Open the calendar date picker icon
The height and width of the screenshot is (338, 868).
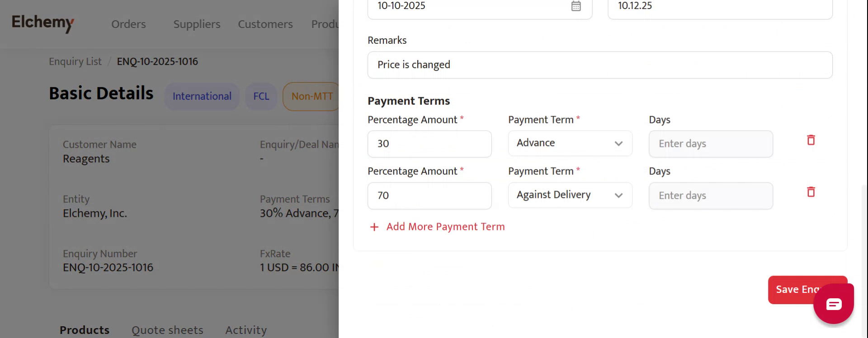(576, 6)
